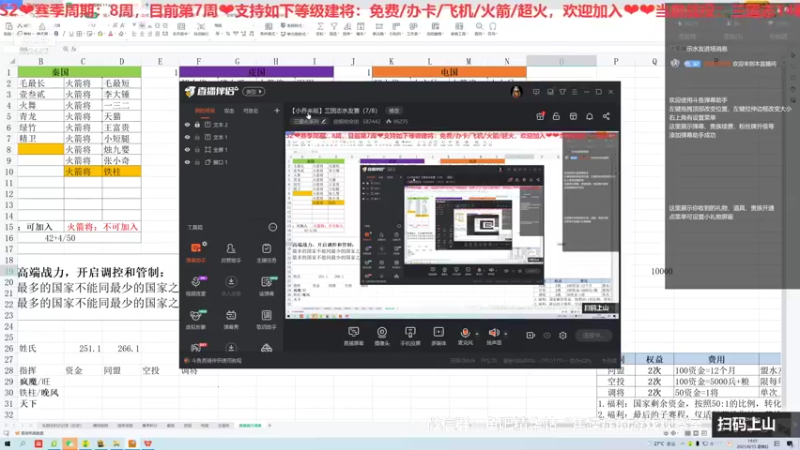
Task: Open the 主播任务 tool
Action: click(266, 252)
